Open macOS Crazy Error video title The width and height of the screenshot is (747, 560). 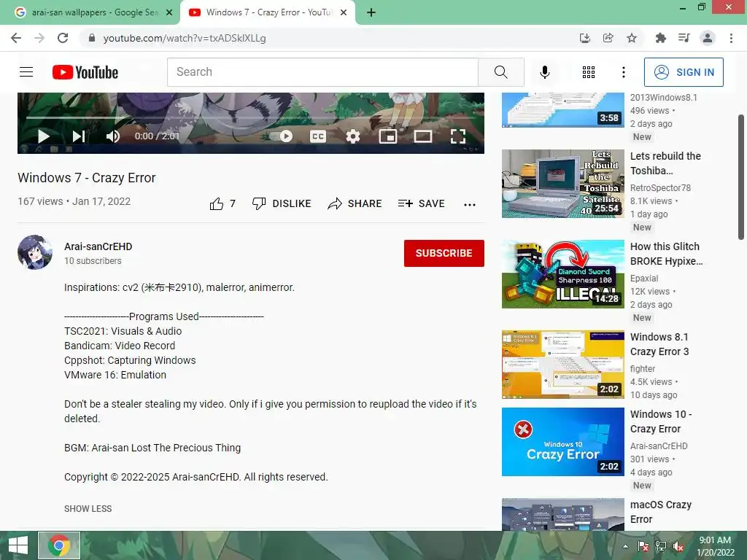click(661, 512)
